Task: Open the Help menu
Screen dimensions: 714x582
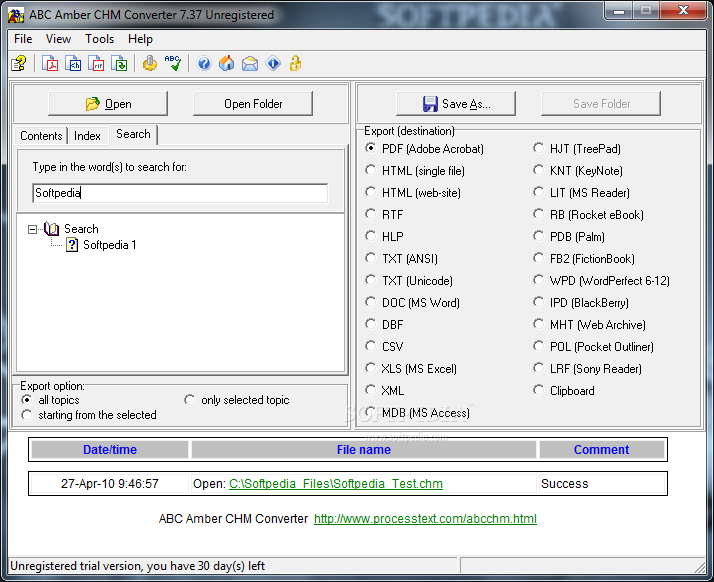Action: coord(140,39)
